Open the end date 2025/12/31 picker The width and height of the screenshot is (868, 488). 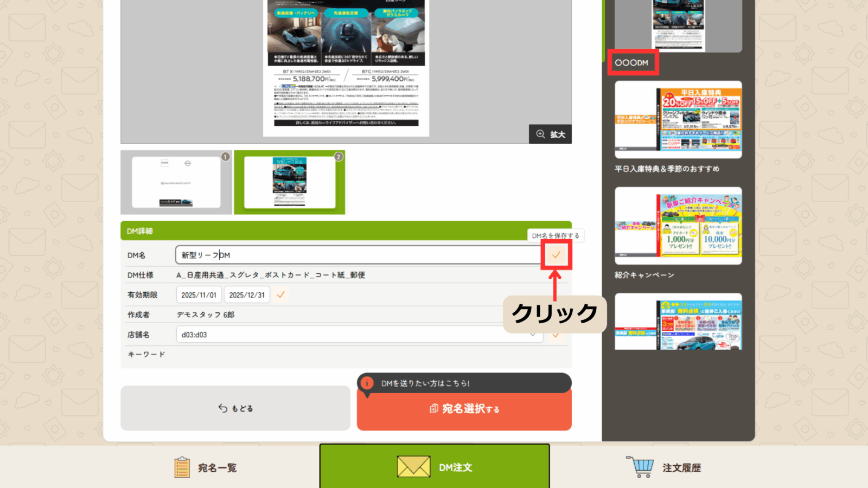(x=247, y=295)
